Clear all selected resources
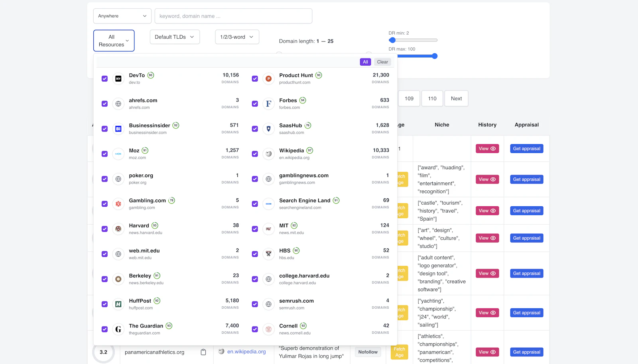This screenshot has height=364, width=638. pyautogui.click(x=382, y=62)
